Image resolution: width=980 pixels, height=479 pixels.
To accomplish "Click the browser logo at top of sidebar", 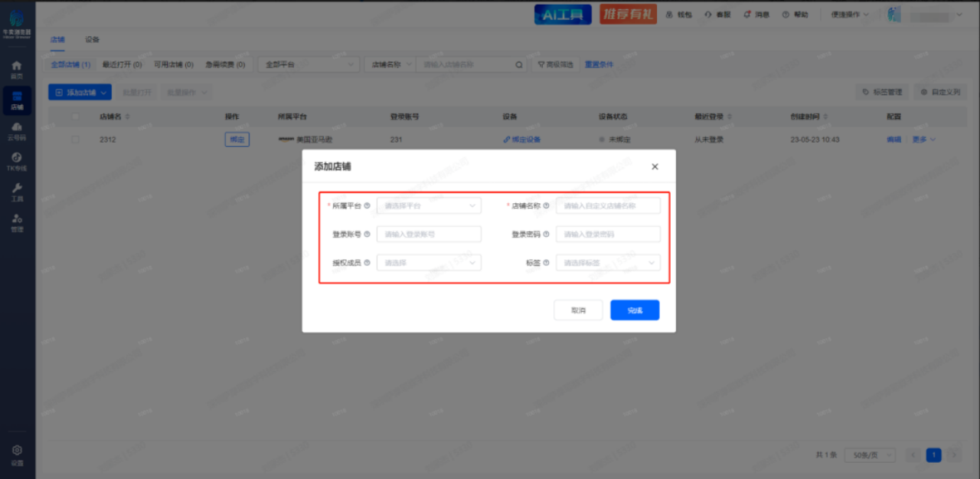I will (x=17, y=23).
